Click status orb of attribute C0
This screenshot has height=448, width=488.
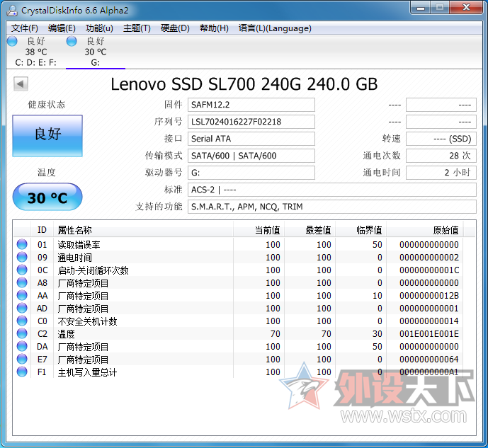tap(22, 321)
